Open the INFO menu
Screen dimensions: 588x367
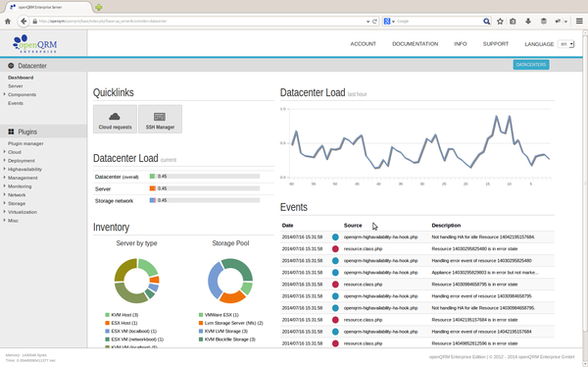pyautogui.click(x=461, y=44)
